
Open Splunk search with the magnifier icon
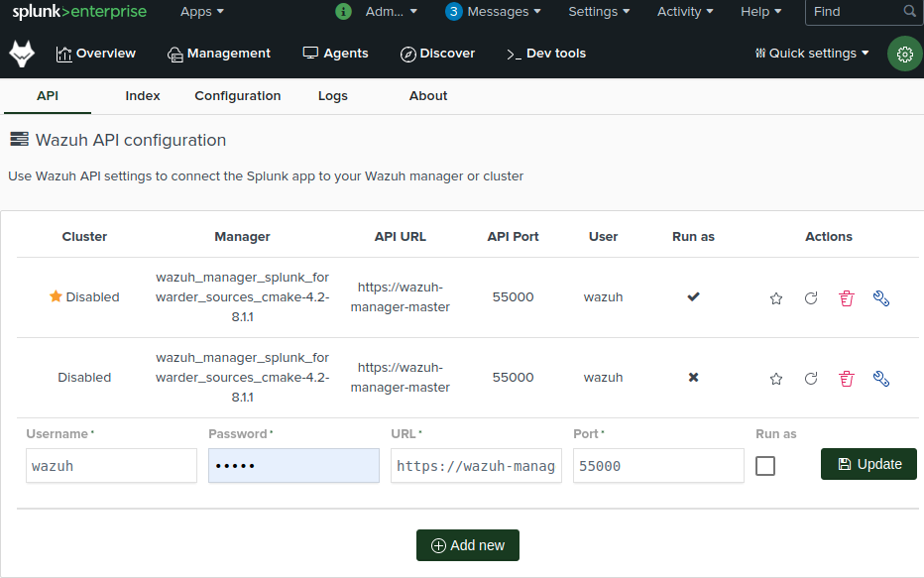click(x=908, y=13)
